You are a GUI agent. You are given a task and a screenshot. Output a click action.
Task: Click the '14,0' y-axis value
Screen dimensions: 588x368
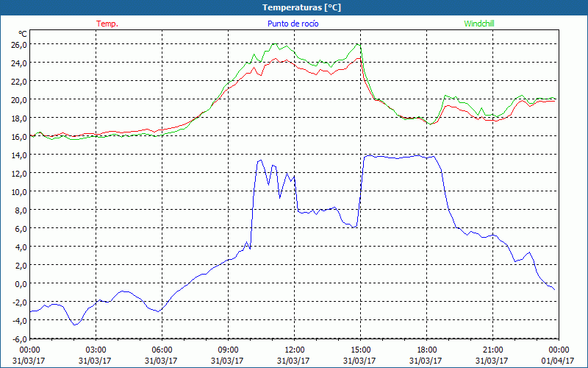click(19, 155)
